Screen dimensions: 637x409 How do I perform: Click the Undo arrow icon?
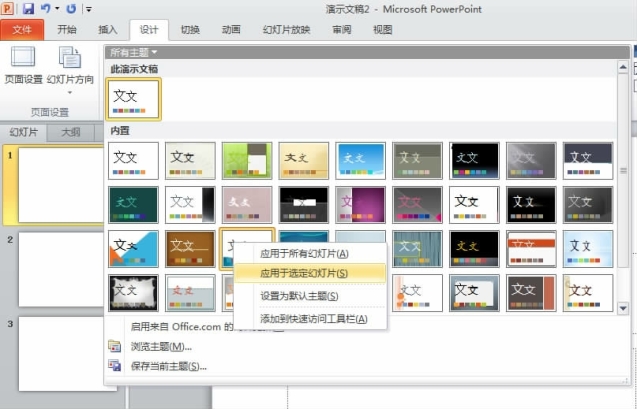(x=45, y=8)
